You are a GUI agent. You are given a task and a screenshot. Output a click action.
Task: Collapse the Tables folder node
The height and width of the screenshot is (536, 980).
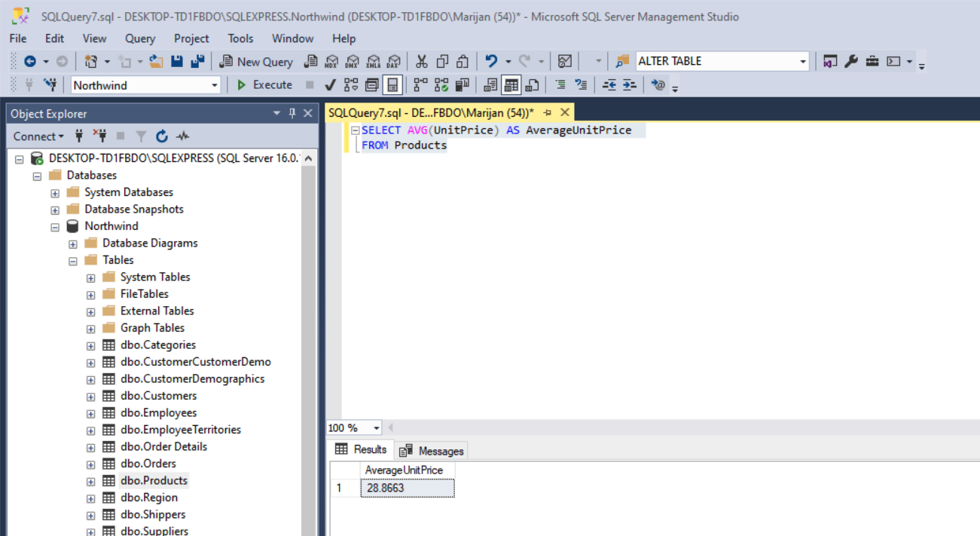pyautogui.click(x=73, y=261)
